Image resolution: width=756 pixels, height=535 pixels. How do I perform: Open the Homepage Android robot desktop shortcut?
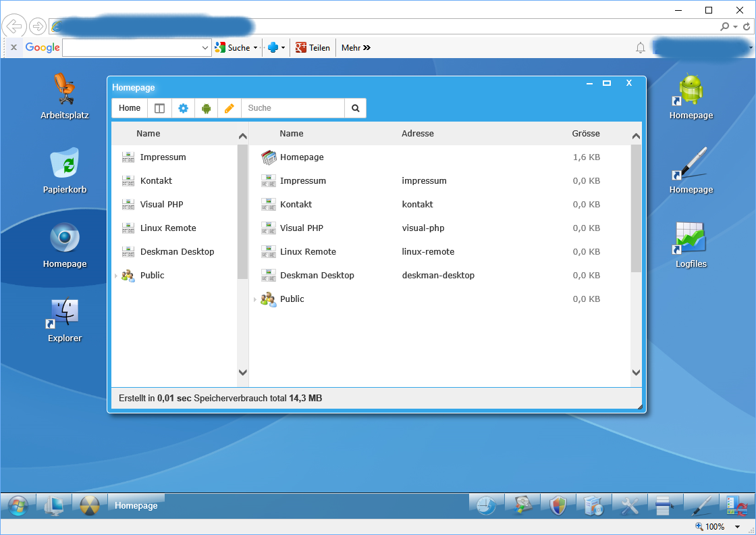(x=691, y=95)
